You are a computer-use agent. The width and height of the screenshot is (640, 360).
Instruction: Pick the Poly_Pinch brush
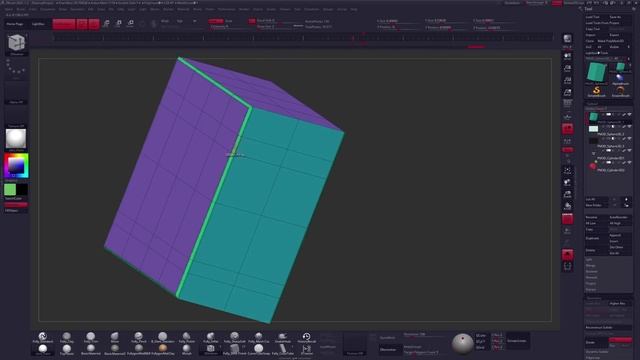point(139,338)
